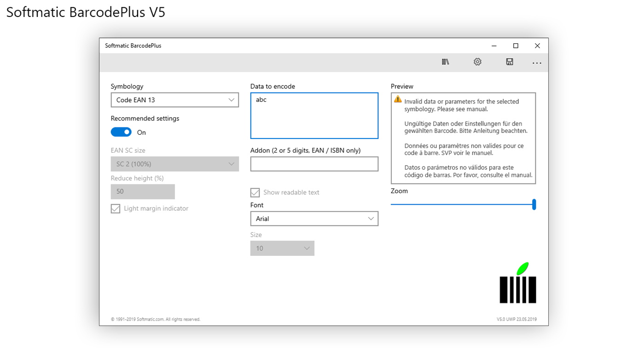Open the Symbology dropdown showing Code EAN 13
Screen dimensions: 644x362
[x=174, y=99]
